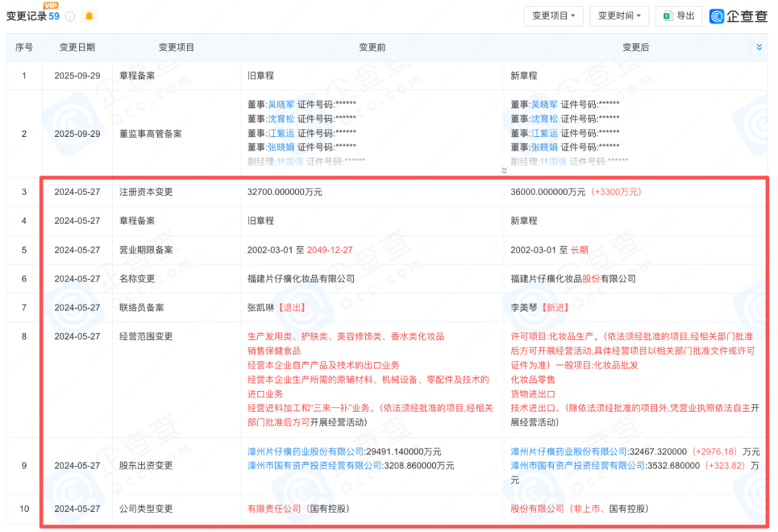Export records with the 导出 button
The height and width of the screenshot is (532, 778).
click(x=679, y=16)
